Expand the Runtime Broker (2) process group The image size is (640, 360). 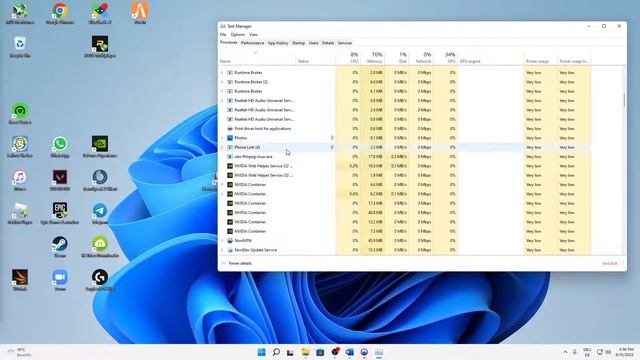(x=222, y=82)
